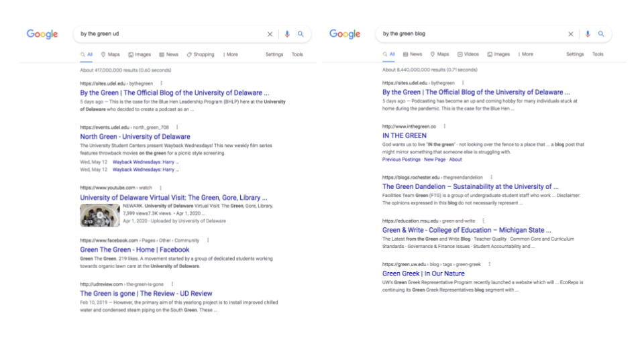644x362 pixels.
Task: Open Shopping tab in left results page
Action: (x=201, y=54)
